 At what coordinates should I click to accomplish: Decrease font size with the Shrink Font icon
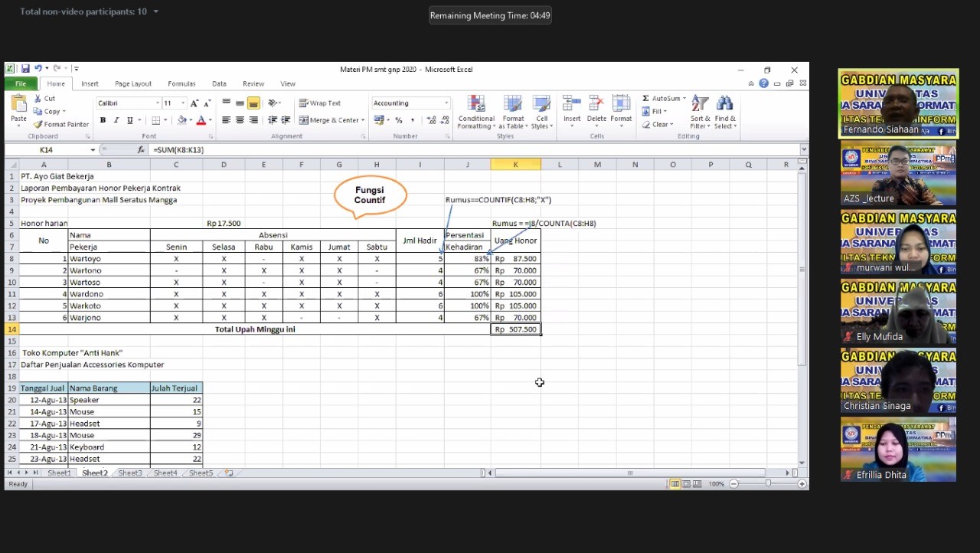point(206,103)
